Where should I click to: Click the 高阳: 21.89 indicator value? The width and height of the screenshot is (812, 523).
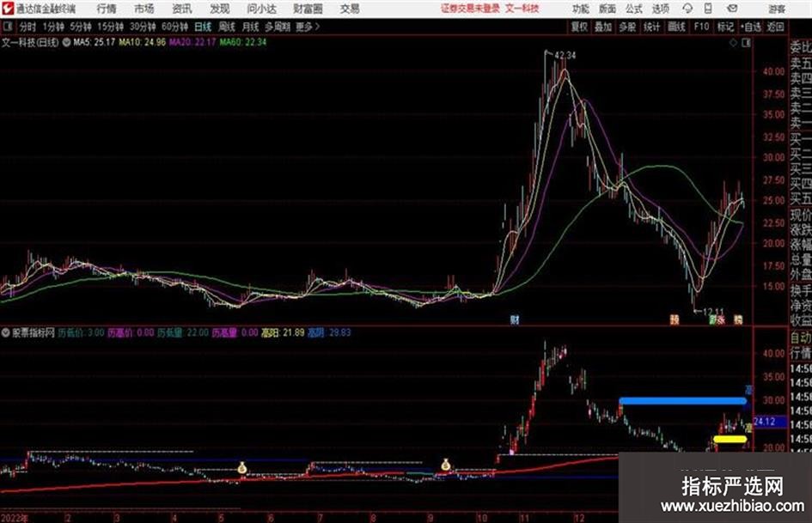pyautogui.click(x=283, y=332)
